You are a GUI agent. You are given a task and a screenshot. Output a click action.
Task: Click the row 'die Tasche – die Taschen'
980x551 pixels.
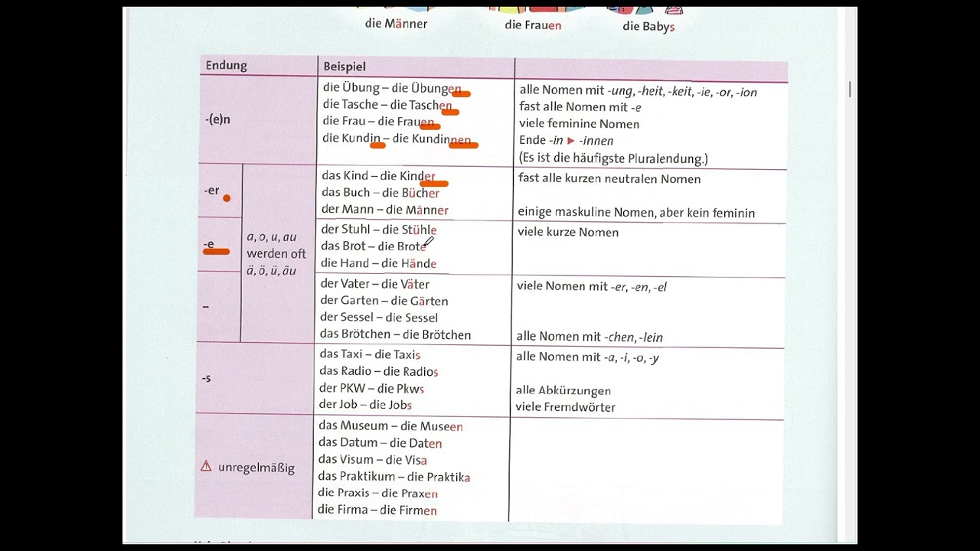pos(387,105)
